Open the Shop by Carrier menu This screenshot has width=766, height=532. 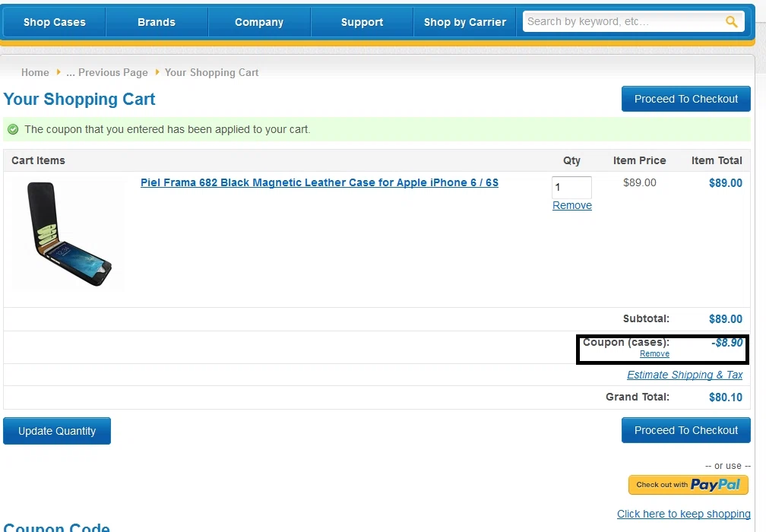click(x=464, y=22)
